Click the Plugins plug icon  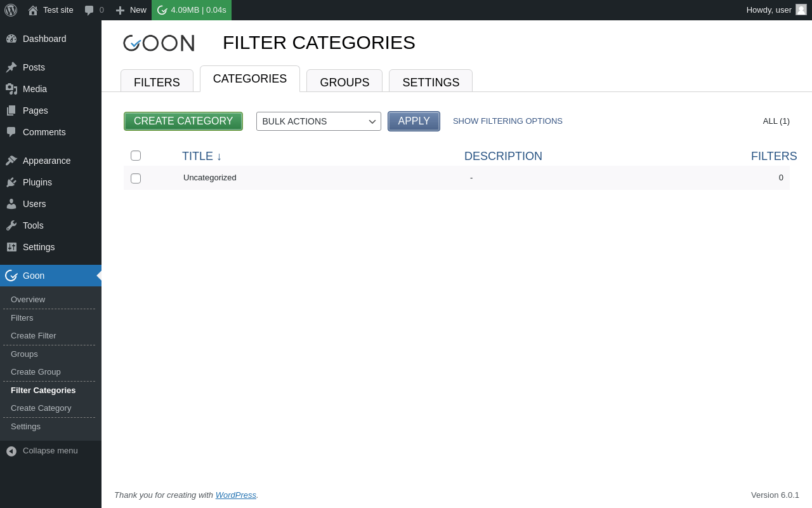11,182
